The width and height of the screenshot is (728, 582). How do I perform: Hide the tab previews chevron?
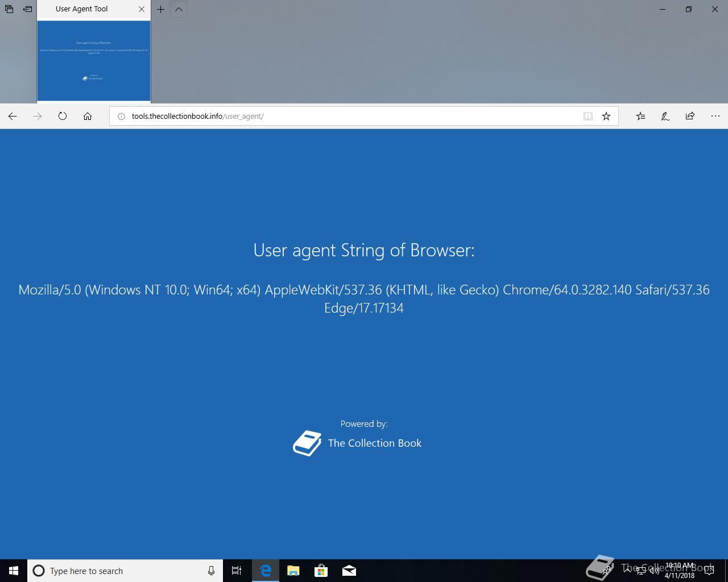(179, 9)
